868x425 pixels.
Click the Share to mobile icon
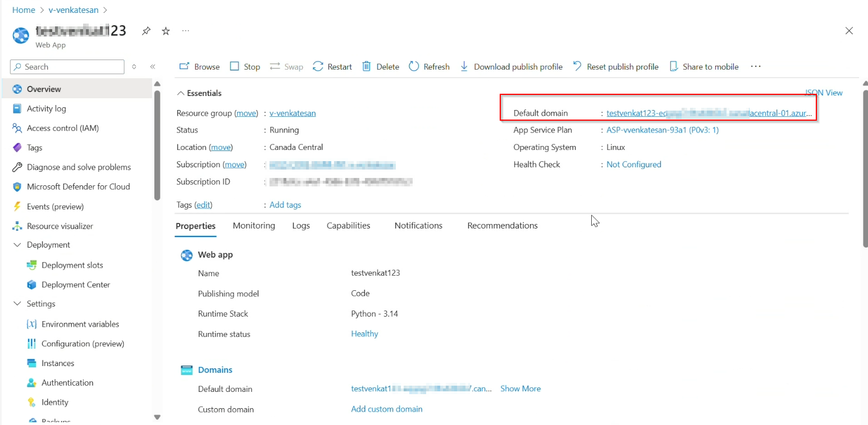point(674,66)
